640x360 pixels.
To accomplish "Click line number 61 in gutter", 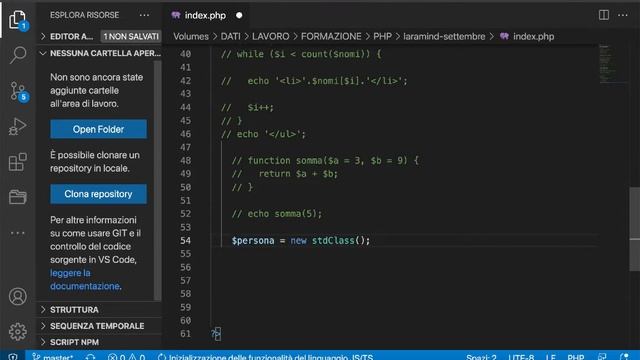I will pos(185,333).
